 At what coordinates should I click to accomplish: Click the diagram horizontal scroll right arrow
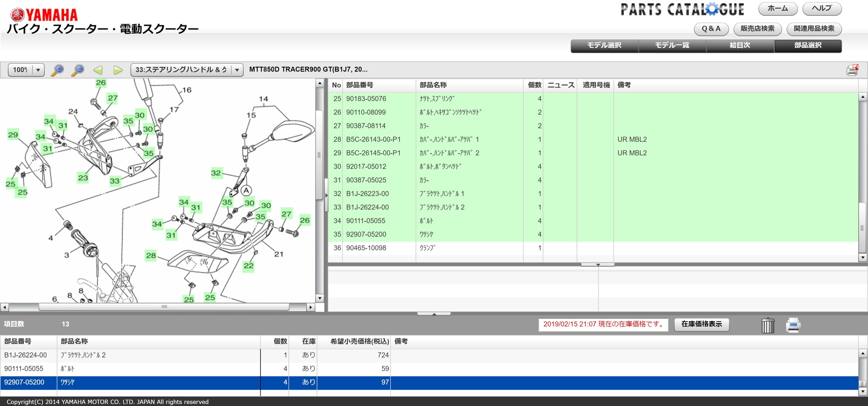coord(311,308)
